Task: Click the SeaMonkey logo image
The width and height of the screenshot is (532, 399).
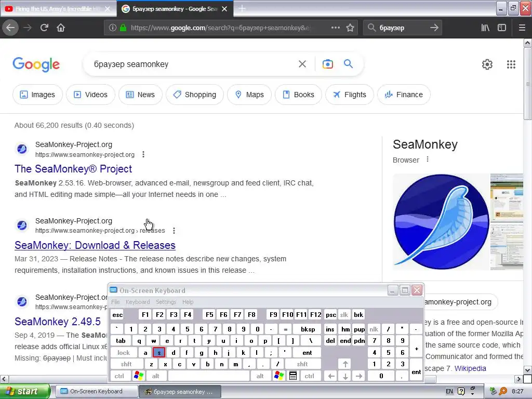Action: click(441, 221)
